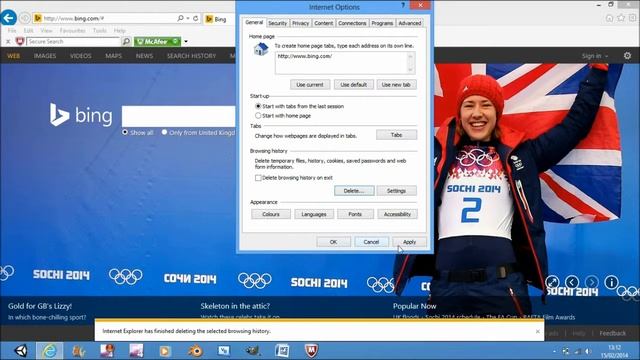The height and width of the screenshot is (360, 640).
Task: Show hidden system tray icons
Action: 554,351
